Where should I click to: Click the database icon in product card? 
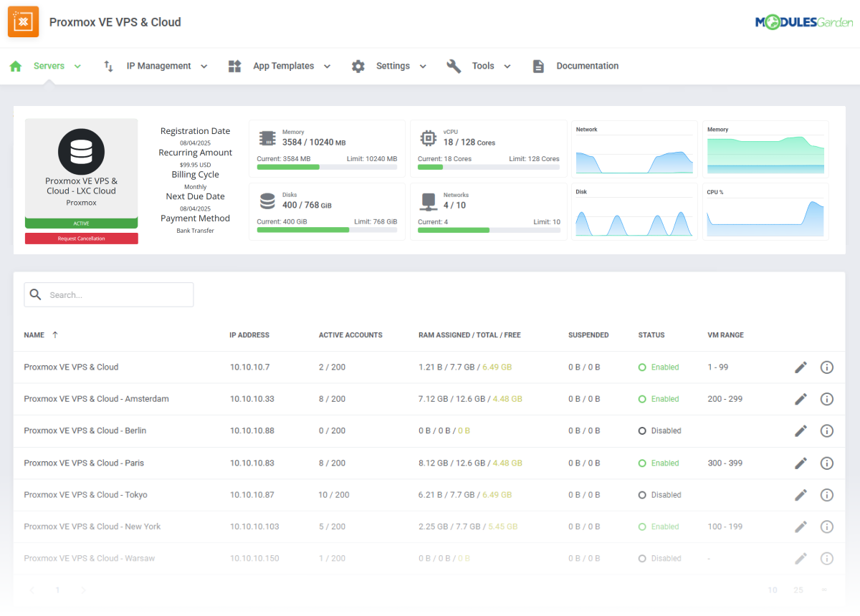[81, 152]
